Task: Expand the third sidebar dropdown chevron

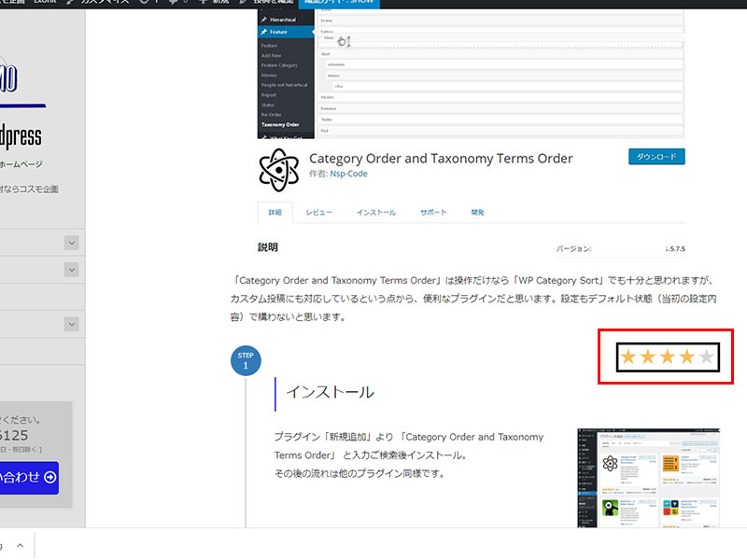Action: (72, 324)
